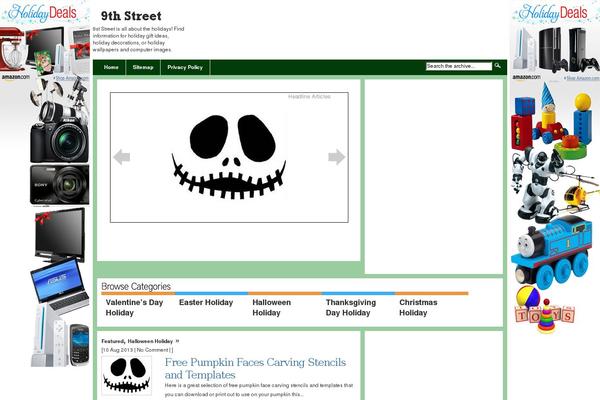This screenshot has width=600, height=400.
Task: Click the No Comment link
Action: tap(152, 350)
